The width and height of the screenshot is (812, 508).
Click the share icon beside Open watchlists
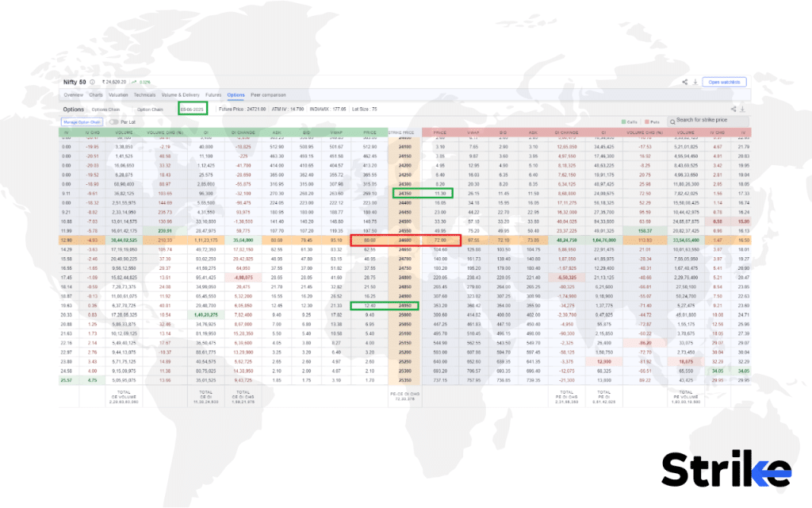684,82
